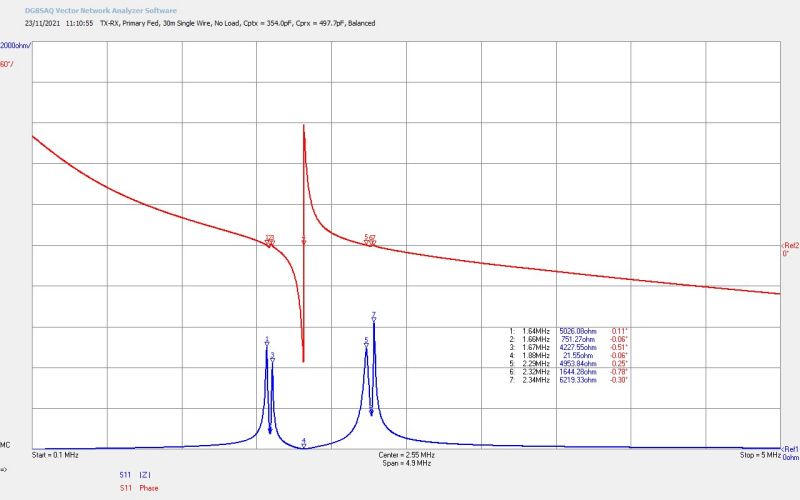Click the date and time stamp
Screen dimensions: 800x500
click(59, 22)
